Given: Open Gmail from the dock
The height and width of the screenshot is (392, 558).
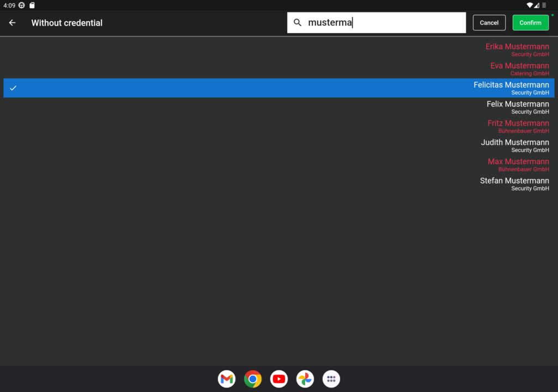Looking at the screenshot, I should pyautogui.click(x=227, y=379).
